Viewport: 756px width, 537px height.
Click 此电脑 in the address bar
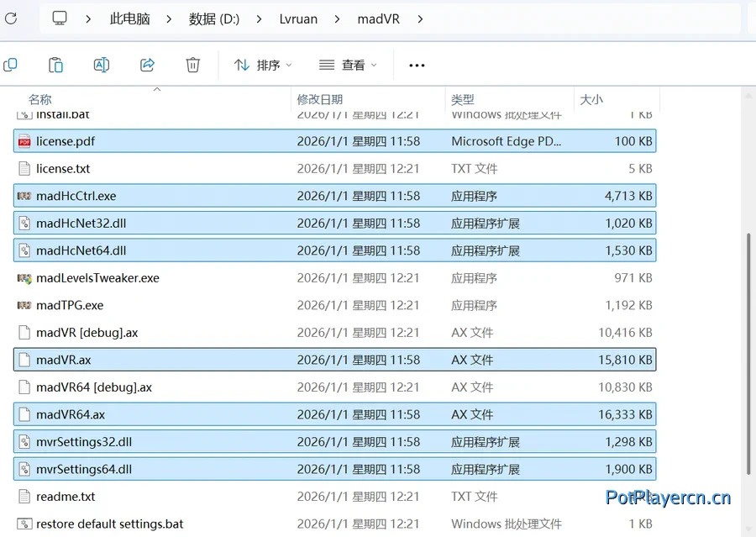click(130, 18)
